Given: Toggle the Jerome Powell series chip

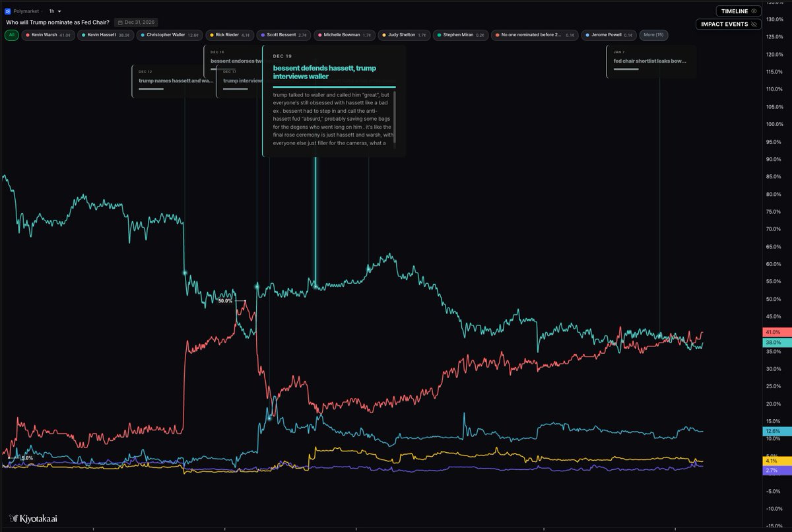Looking at the screenshot, I should [609, 34].
